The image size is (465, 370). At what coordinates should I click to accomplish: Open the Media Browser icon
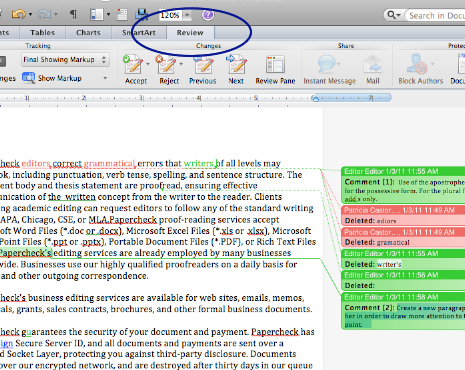pos(141,14)
